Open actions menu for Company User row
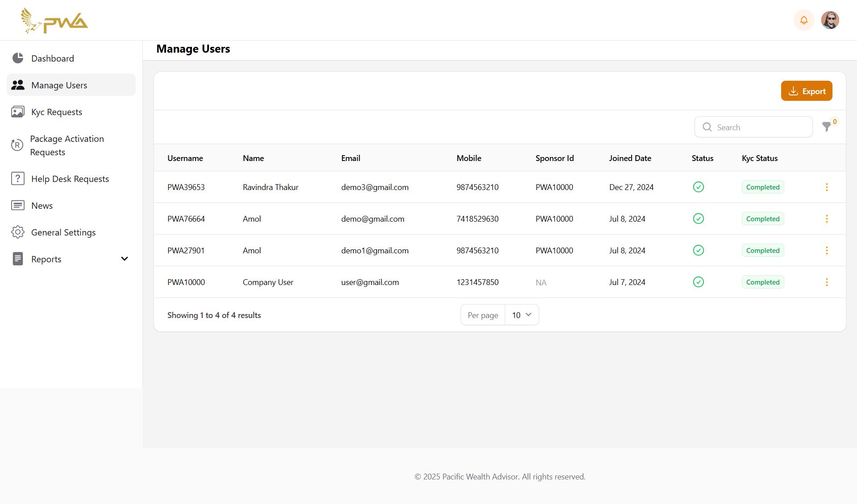The width and height of the screenshot is (857, 504). pyautogui.click(x=827, y=282)
